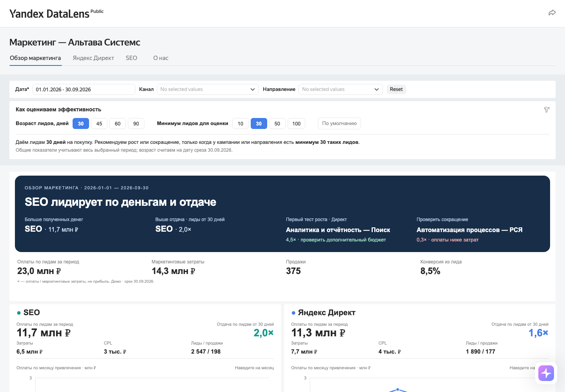Open the Обзор маркетинга tab
This screenshot has height=392, width=565.
click(x=35, y=58)
